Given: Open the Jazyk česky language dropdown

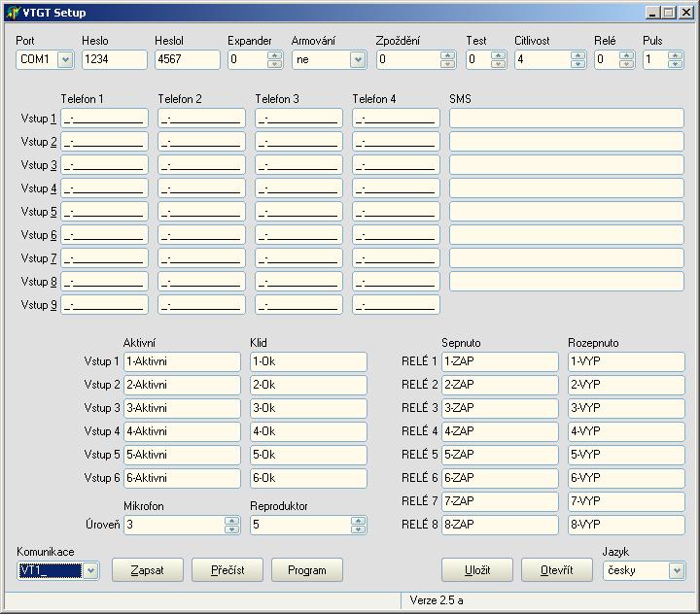Looking at the screenshot, I should (x=677, y=570).
